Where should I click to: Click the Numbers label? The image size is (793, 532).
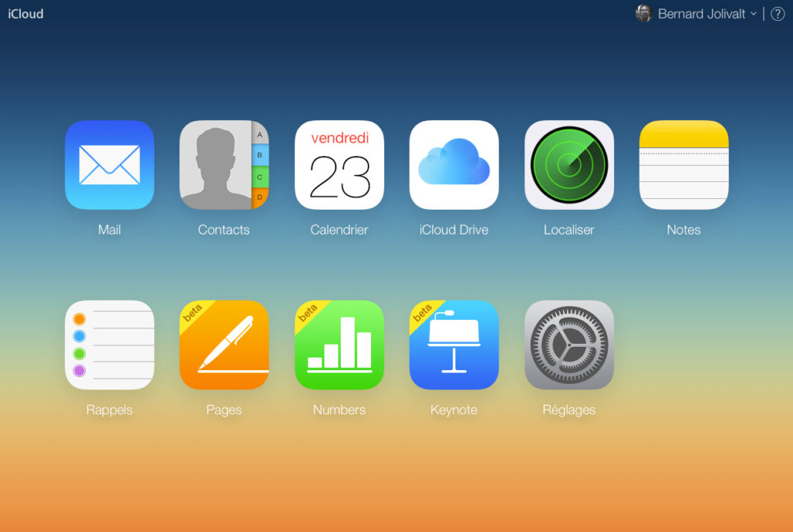point(339,410)
